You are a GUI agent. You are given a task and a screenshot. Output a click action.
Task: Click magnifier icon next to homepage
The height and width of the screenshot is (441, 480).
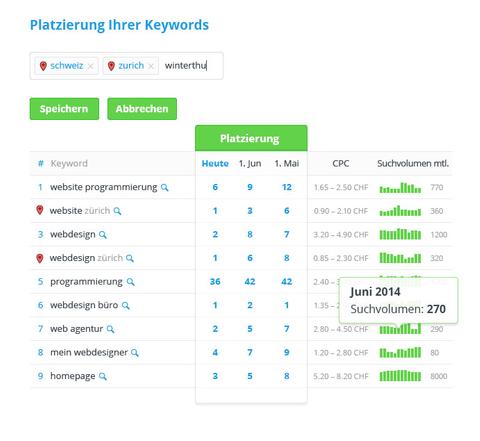click(103, 377)
